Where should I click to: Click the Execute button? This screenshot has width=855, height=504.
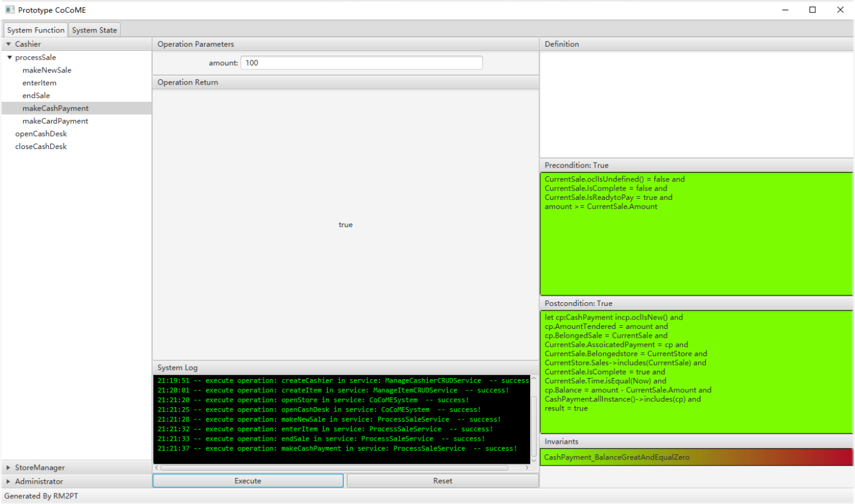click(248, 481)
